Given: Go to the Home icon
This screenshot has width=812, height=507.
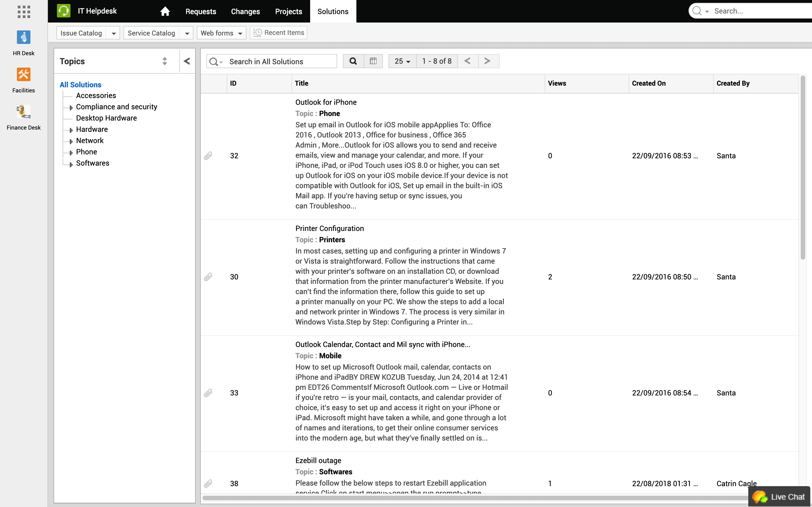Looking at the screenshot, I should [165, 11].
